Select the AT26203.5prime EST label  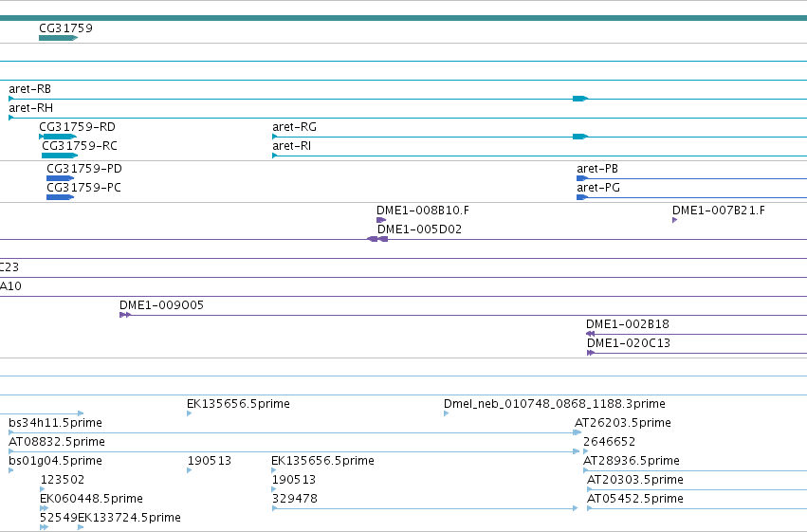[623, 423]
